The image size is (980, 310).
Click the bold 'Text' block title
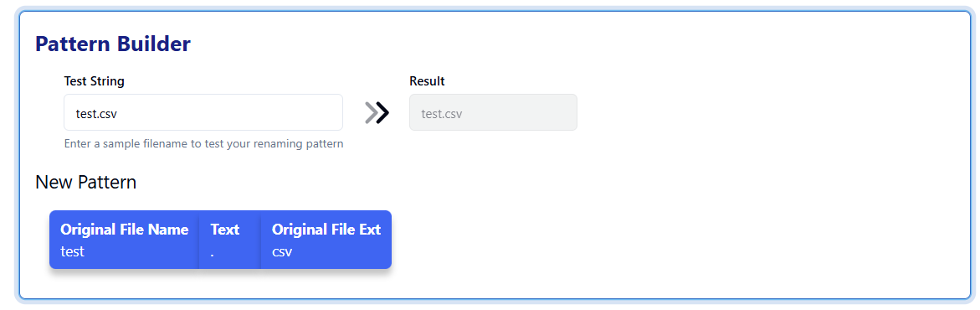[x=225, y=230]
